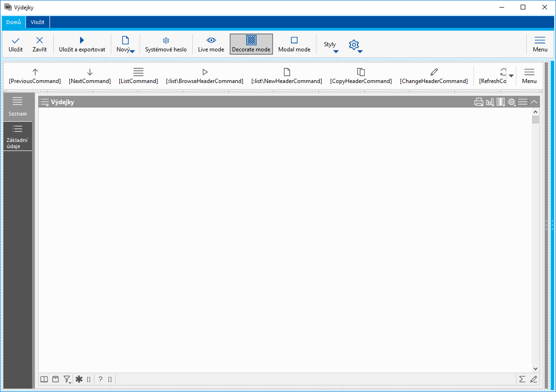Open the gear dropdown in Výdejky header
The height and width of the screenshot is (392, 556).
pos(512,102)
